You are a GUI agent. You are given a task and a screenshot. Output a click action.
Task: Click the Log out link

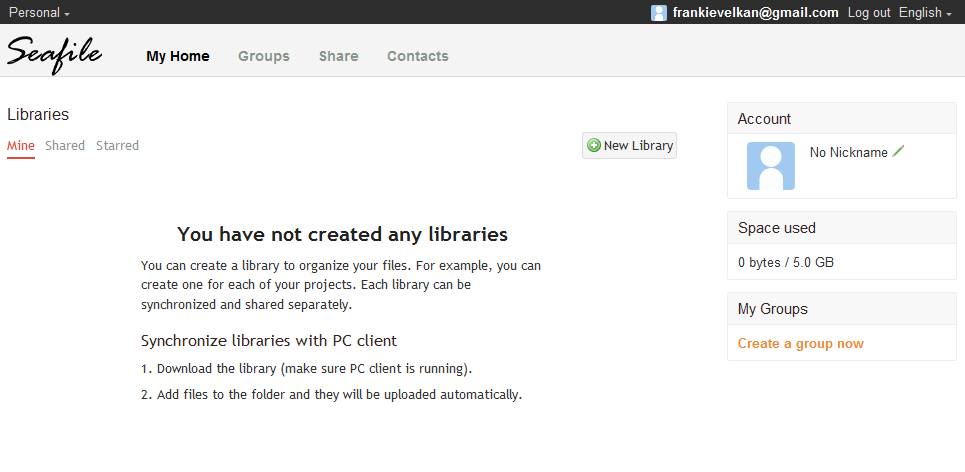coord(869,12)
